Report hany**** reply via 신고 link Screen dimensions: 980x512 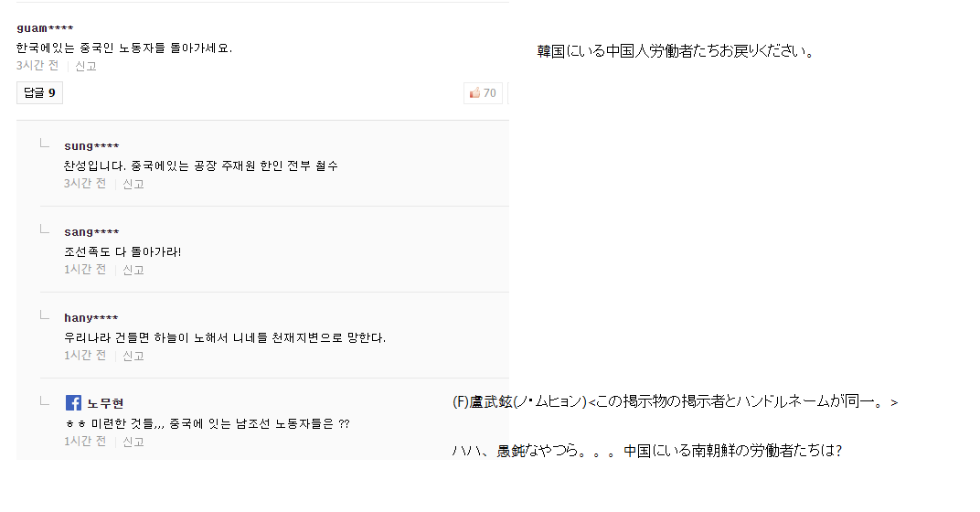click(x=133, y=356)
